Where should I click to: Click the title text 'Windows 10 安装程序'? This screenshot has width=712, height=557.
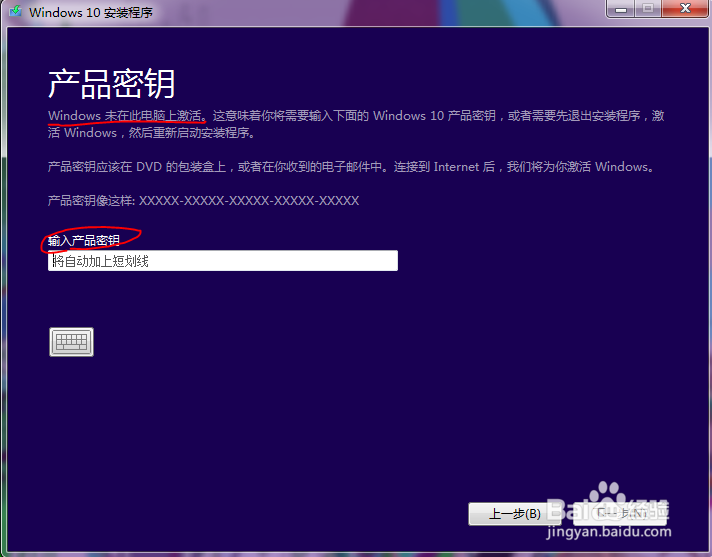tap(91, 12)
